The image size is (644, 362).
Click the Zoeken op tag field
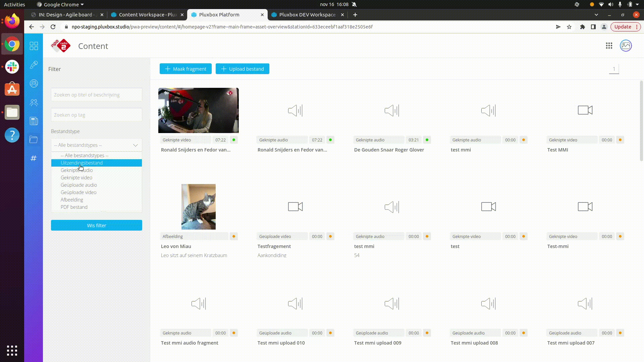[x=97, y=115]
